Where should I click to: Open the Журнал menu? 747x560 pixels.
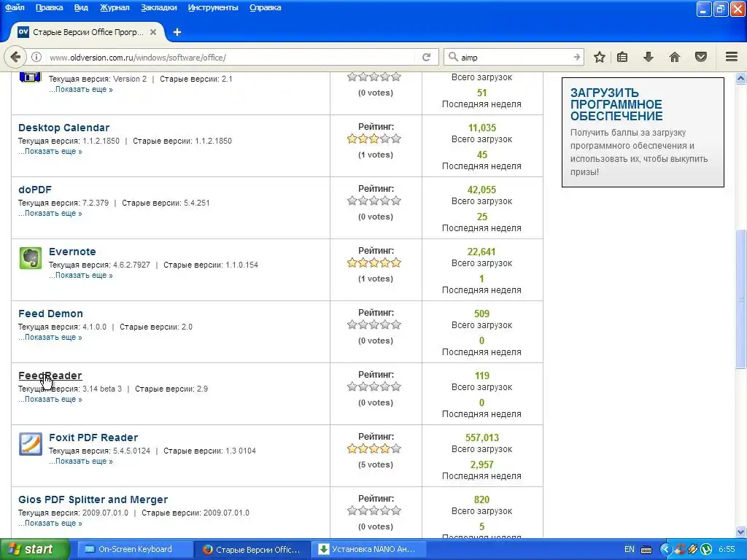pyautogui.click(x=115, y=7)
